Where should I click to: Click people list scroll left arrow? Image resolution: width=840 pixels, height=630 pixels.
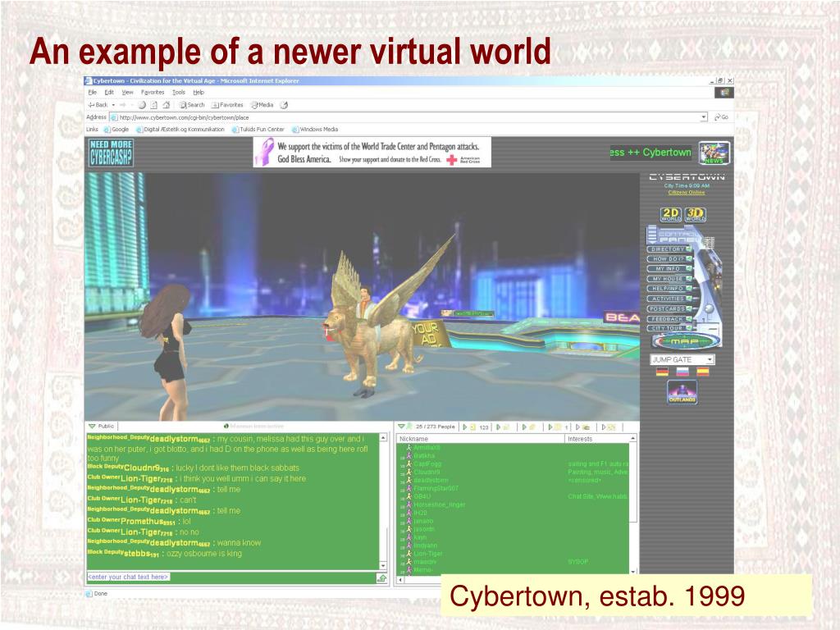pos(399,580)
